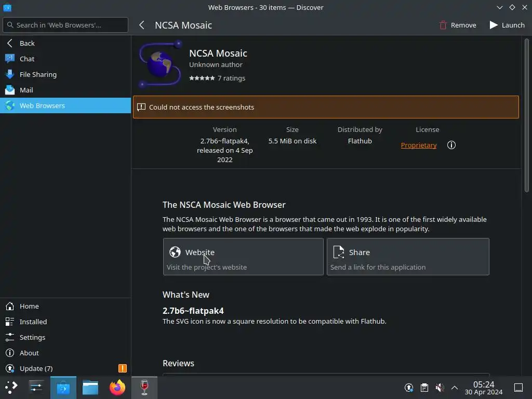Select the Mail category

65,90
